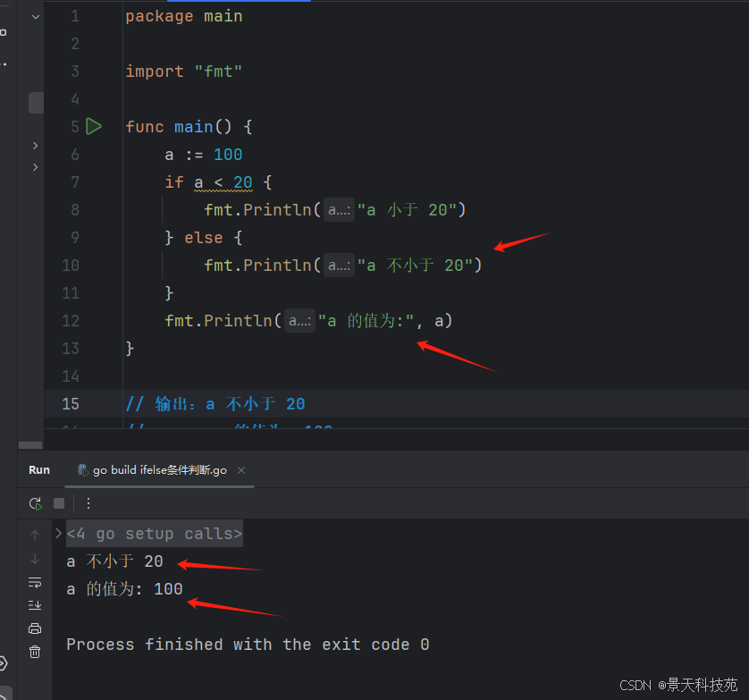Screen dimensions: 749x700
Task: Jump down the stack trace in console
Action: coord(35,559)
